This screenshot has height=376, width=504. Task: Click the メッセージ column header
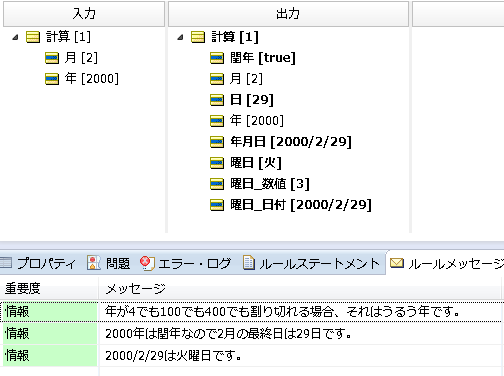coord(300,289)
